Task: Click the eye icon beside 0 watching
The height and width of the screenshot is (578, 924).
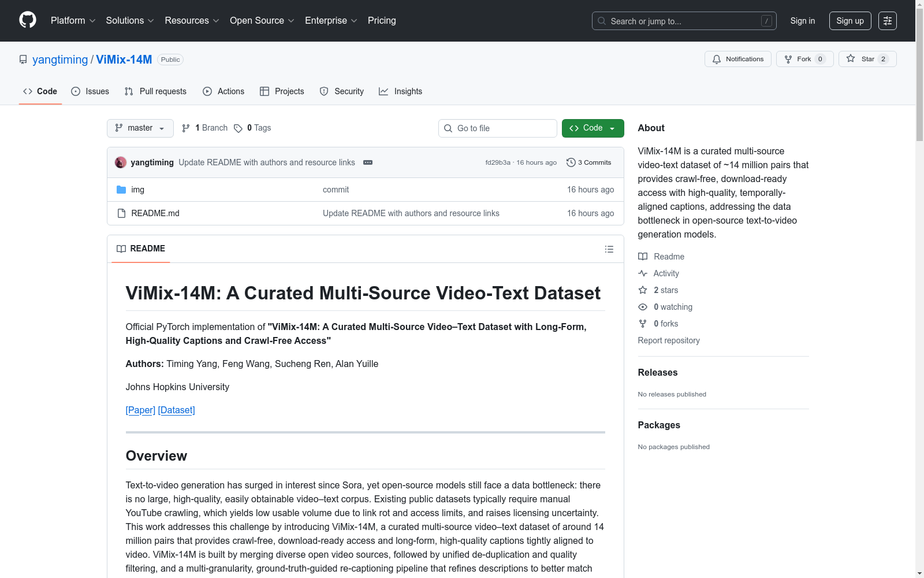Action: [x=643, y=307]
